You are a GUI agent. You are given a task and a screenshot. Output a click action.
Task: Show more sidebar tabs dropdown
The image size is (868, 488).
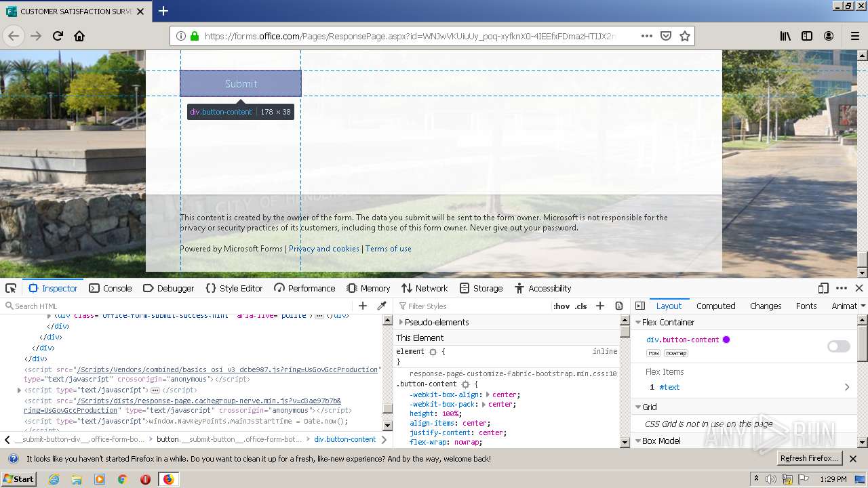click(863, 306)
